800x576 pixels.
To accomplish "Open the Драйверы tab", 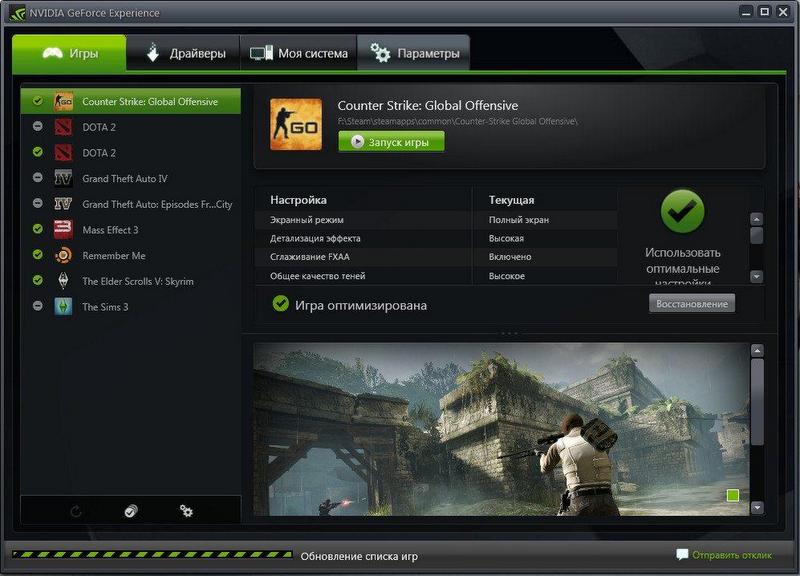I will [x=183, y=53].
